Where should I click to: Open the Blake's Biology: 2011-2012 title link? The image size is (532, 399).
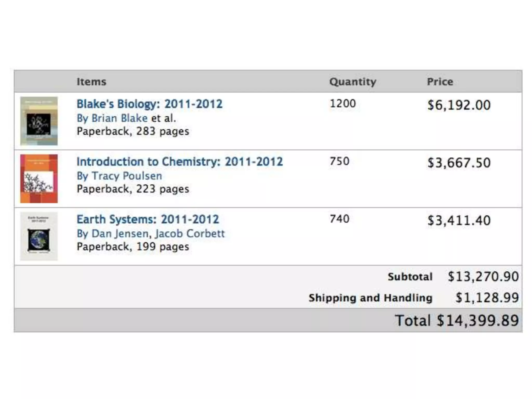(x=149, y=104)
